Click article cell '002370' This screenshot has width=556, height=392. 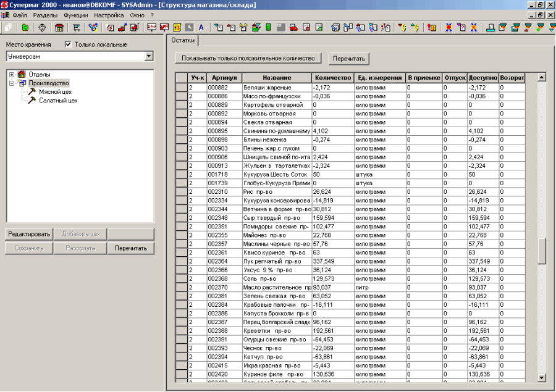tap(224, 288)
